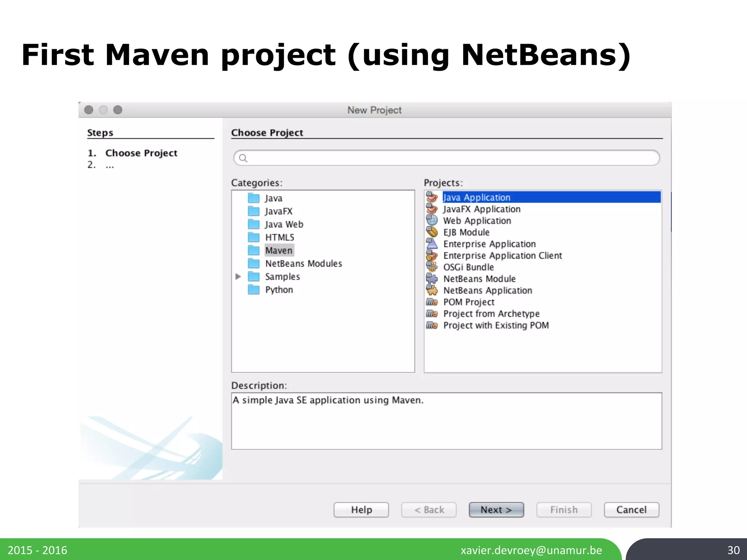Screen dimensions: 747x560
Task: Click the project search input field
Action: 446,158
